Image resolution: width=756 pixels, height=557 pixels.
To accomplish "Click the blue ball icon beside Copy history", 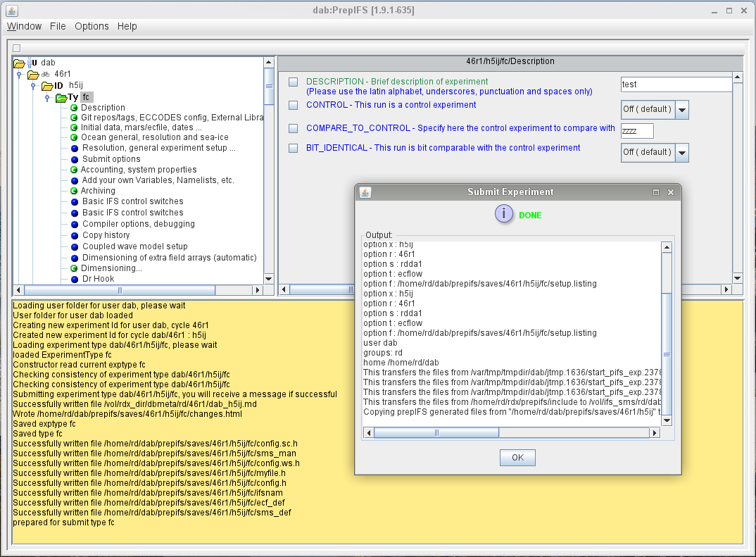I will (74, 236).
